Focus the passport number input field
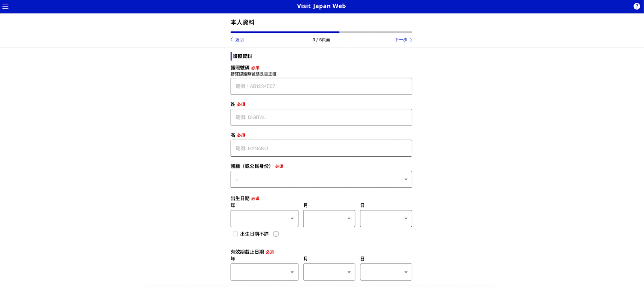Viewport: 644px width, 287px height. [x=321, y=86]
